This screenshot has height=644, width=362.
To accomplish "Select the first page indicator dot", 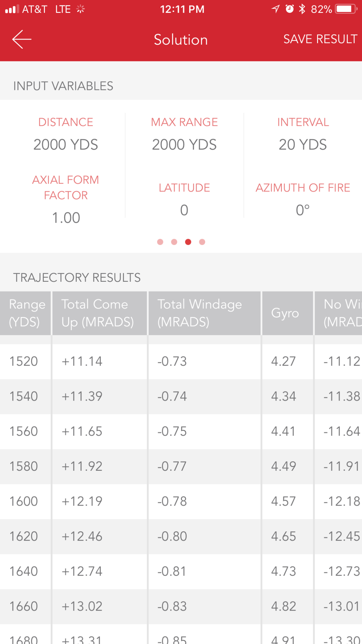I will pyautogui.click(x=160, y=242).
